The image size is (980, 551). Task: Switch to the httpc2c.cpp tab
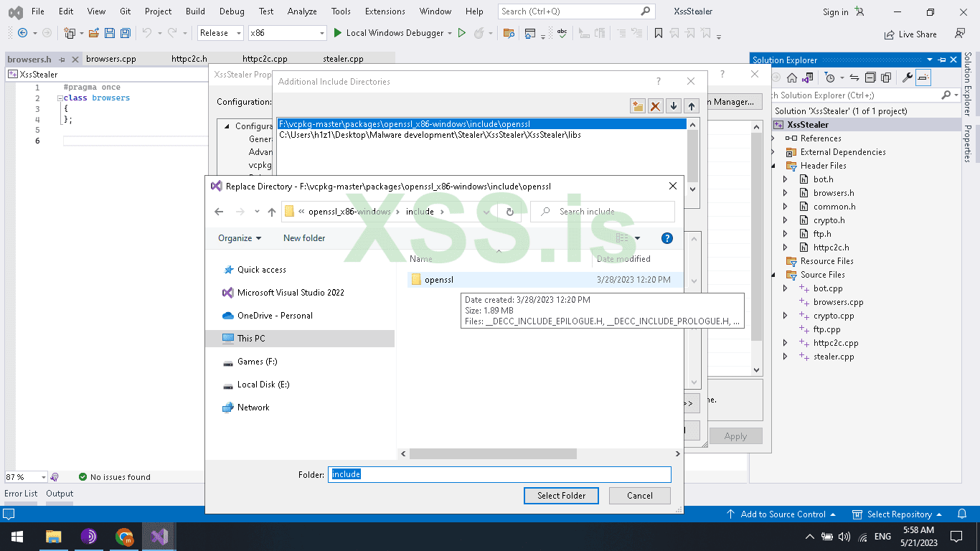[265, 59]
